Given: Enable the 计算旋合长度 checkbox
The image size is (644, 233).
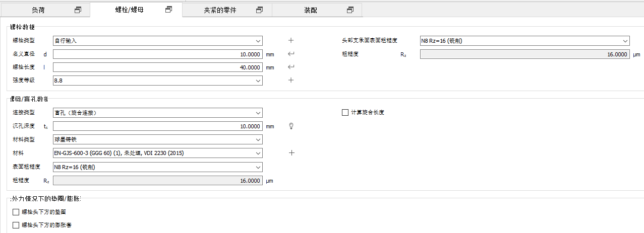Looking at the screenshot, I should 345,113.
